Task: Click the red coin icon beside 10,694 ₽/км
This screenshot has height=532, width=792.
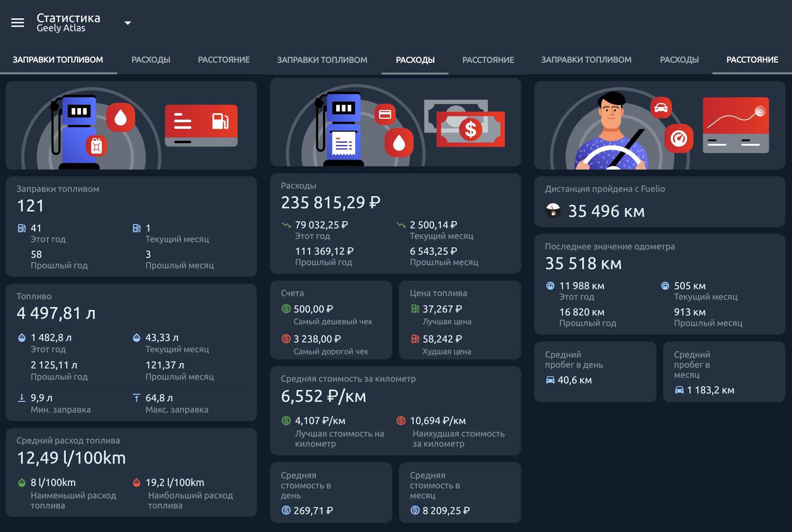Action: (x=401, y=421)
